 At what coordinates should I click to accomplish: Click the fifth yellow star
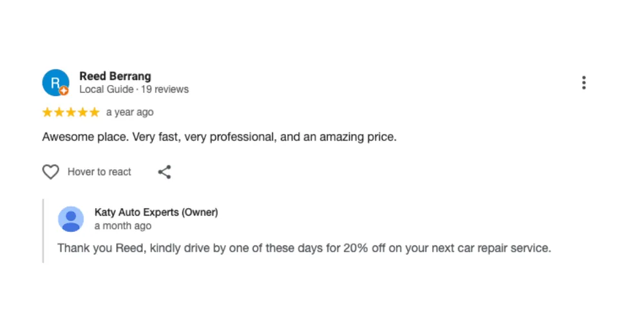(94, 113)
